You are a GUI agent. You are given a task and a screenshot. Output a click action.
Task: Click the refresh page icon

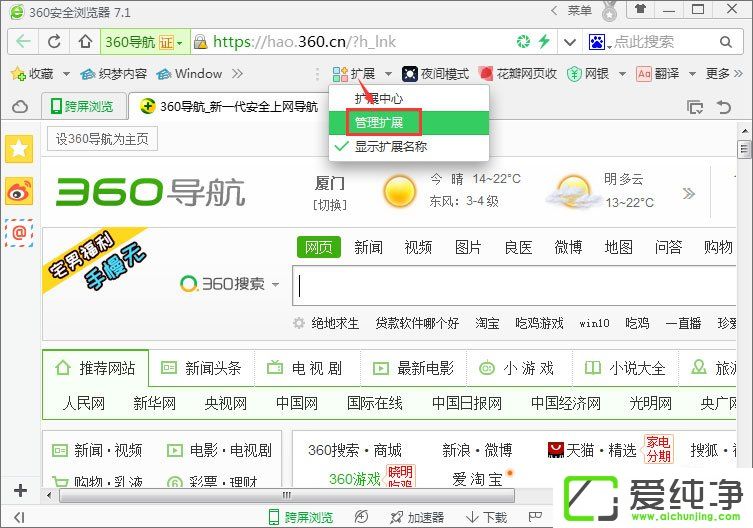54,42
